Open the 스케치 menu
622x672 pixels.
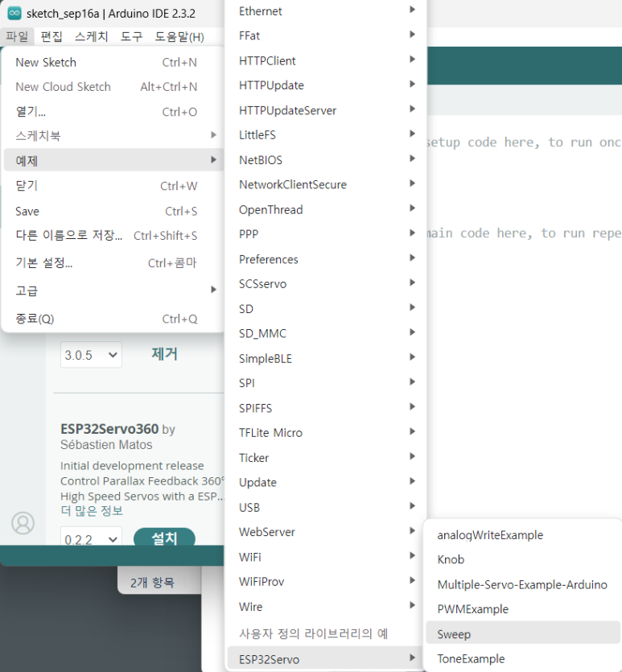click(91, 37)
